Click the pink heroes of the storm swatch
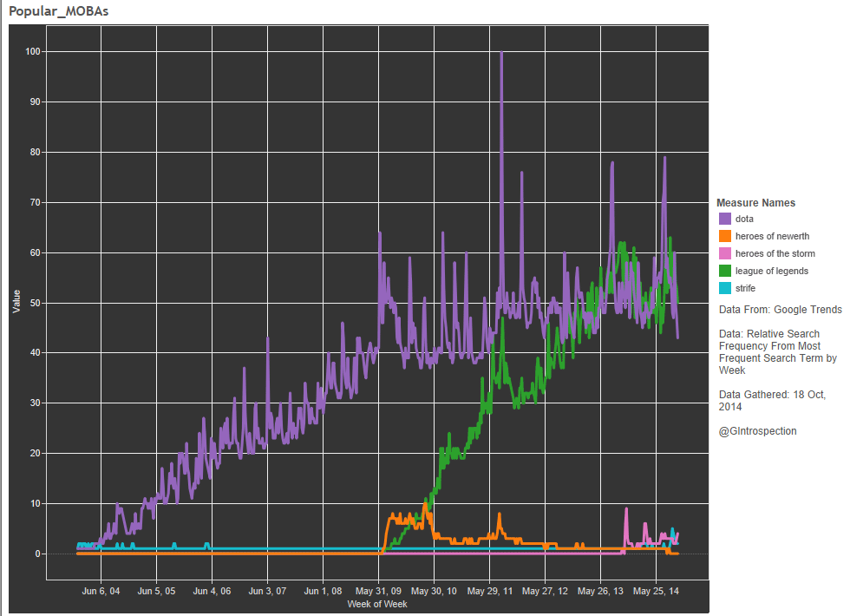This screenshot has height=616, width=850. pyautogui.click(x=725, y=253)
